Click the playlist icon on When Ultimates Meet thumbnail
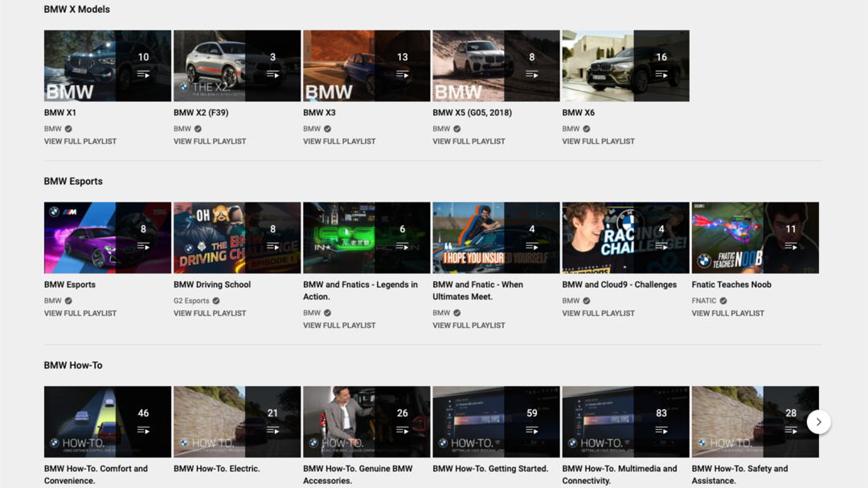This screenshot has height=488, width=868. tap(532, 246)
